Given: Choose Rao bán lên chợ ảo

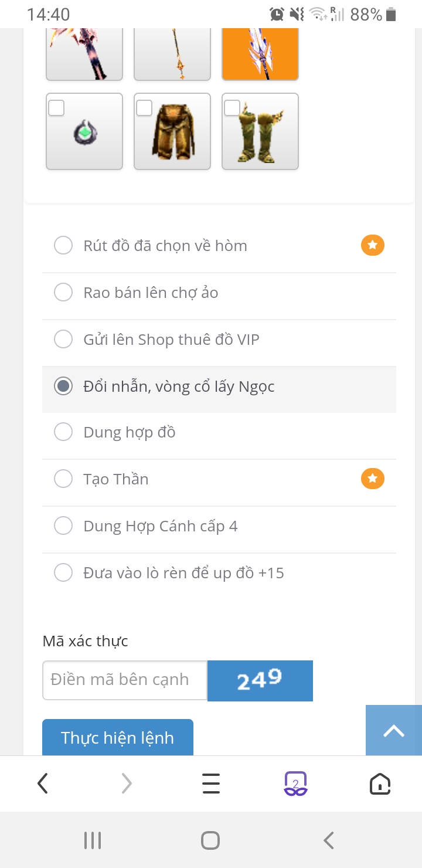Looking at the screenshot, I should pyautogui.click(x=63, y=291).
